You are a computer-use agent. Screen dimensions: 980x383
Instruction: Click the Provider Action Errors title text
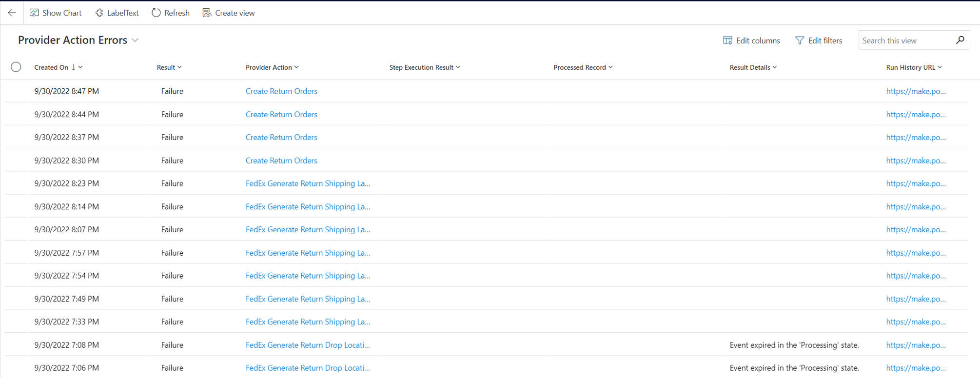[x=73, y=40]
